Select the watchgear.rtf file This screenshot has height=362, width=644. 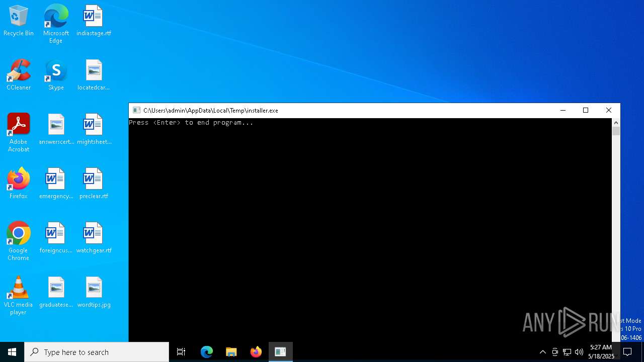point(94,238)
